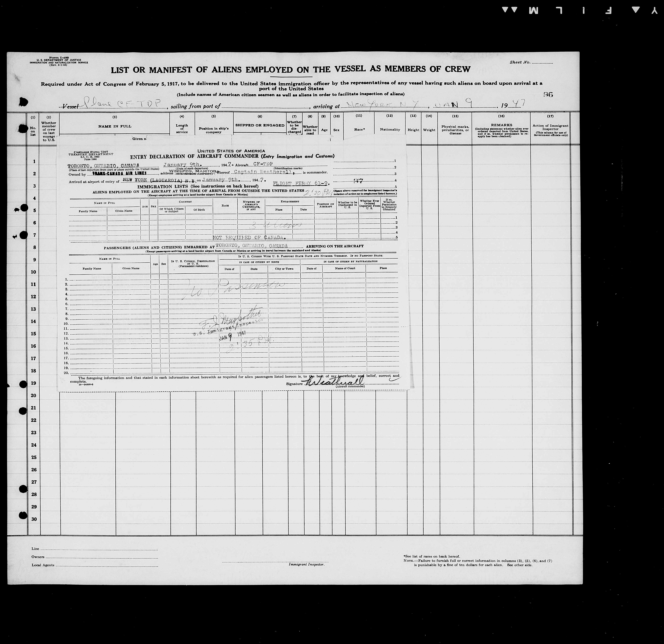Viewport: 664px width, 644px height.
Task: Click the 'Action of Immigrant Inspector' column header
Action: pos(550,127)
